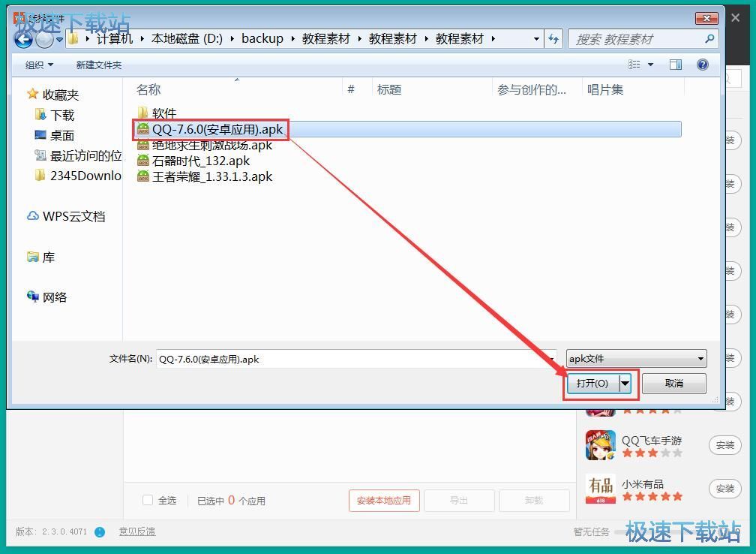Click the search magnifier icon
Viewport: 756px width, 554px height.
point(709,38)
